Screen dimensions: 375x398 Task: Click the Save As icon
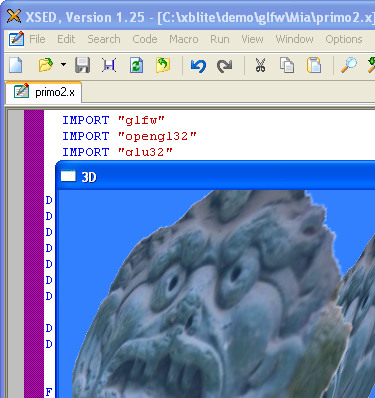[x=109, y=65]
